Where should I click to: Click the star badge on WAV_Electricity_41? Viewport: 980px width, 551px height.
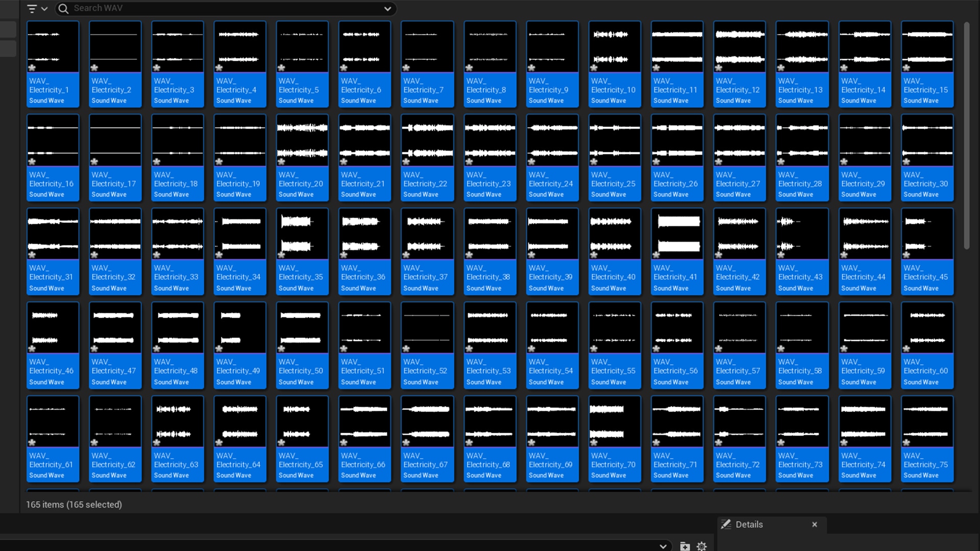[x=656, y=255]
